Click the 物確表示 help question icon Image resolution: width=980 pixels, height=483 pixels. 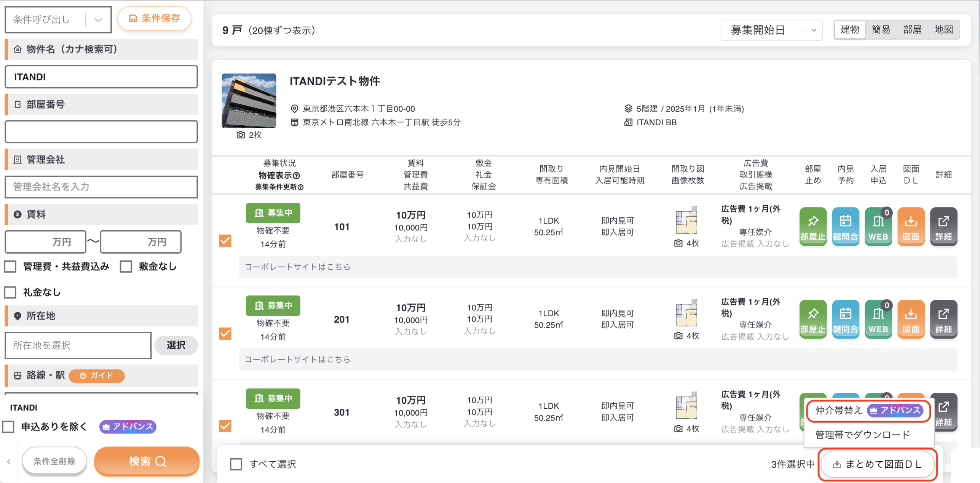[x=296, y=176]
